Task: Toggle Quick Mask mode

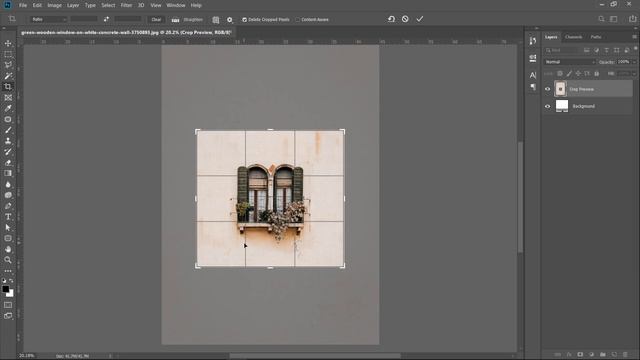Action: [x=8, y=305]
